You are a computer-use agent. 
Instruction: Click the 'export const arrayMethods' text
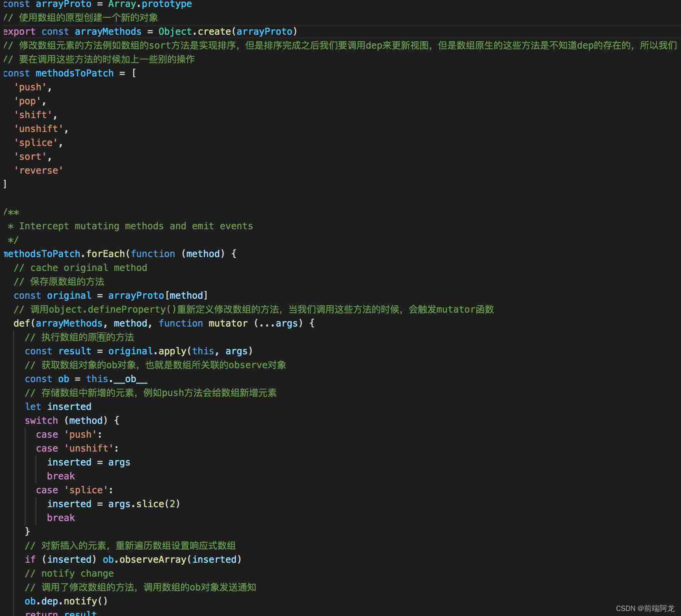(x=72, y=32)
